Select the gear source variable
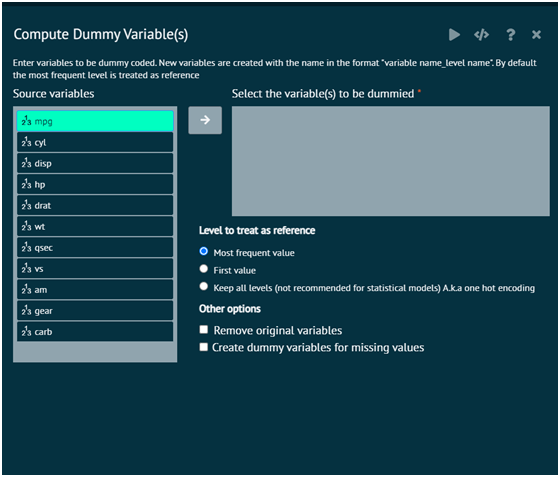The width and height of the screenshot is (560, 477). (x=95, y=311)
